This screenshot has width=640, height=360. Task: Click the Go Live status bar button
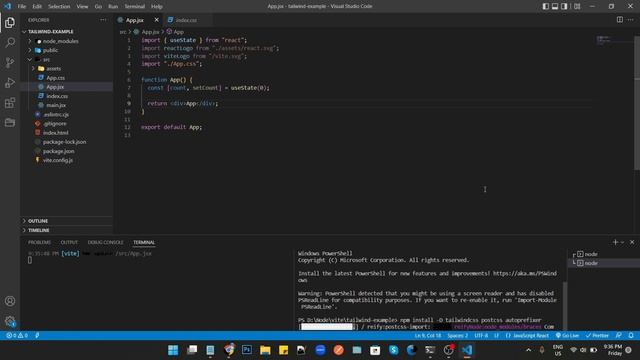[x=567, y=336]
